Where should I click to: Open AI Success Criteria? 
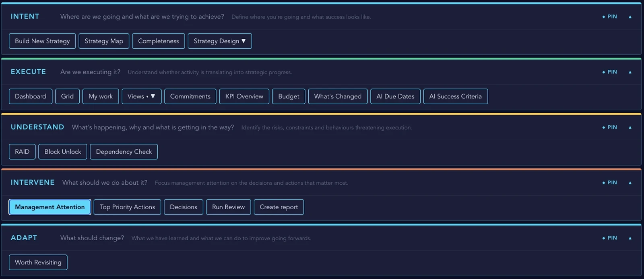[x=456, y=96]
